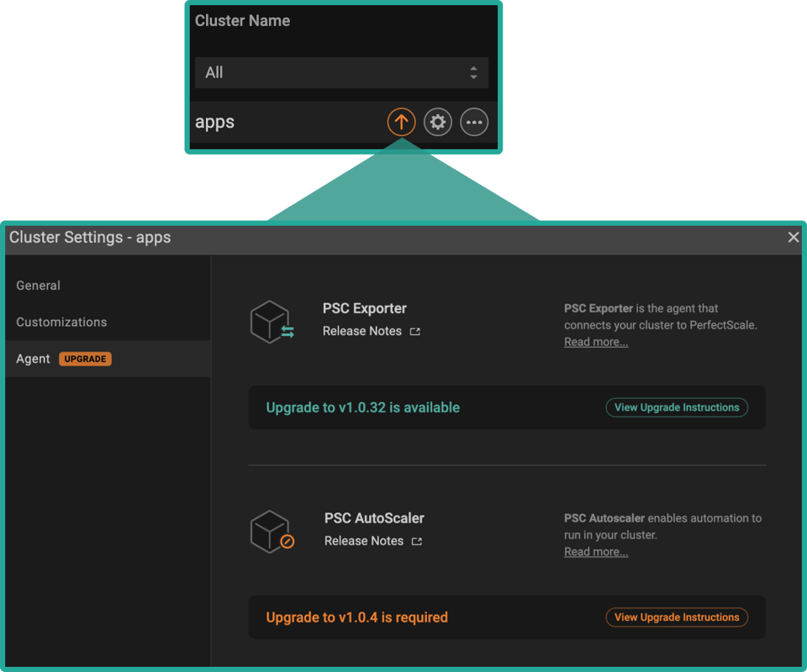Click the PSC AutoScaler cube icon
Image resolution: width=807 pixels, height=672 pixels.
(272, 532)
